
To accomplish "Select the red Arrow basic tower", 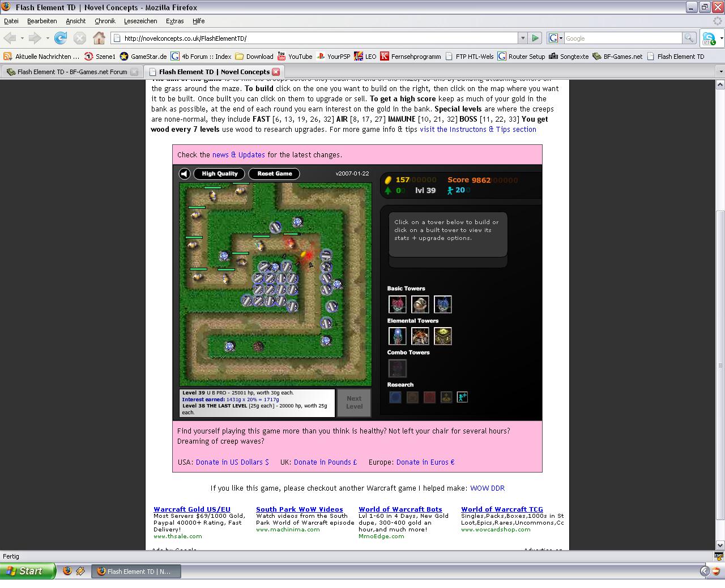I will [398, 304].
